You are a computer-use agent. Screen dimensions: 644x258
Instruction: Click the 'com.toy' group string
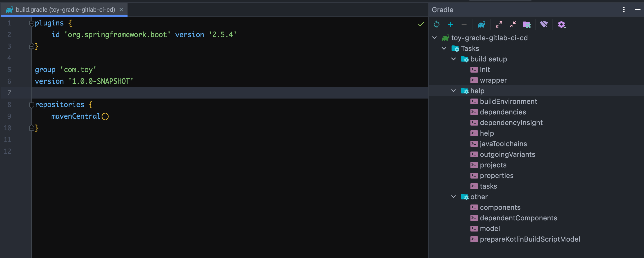(x=78, y=70)
